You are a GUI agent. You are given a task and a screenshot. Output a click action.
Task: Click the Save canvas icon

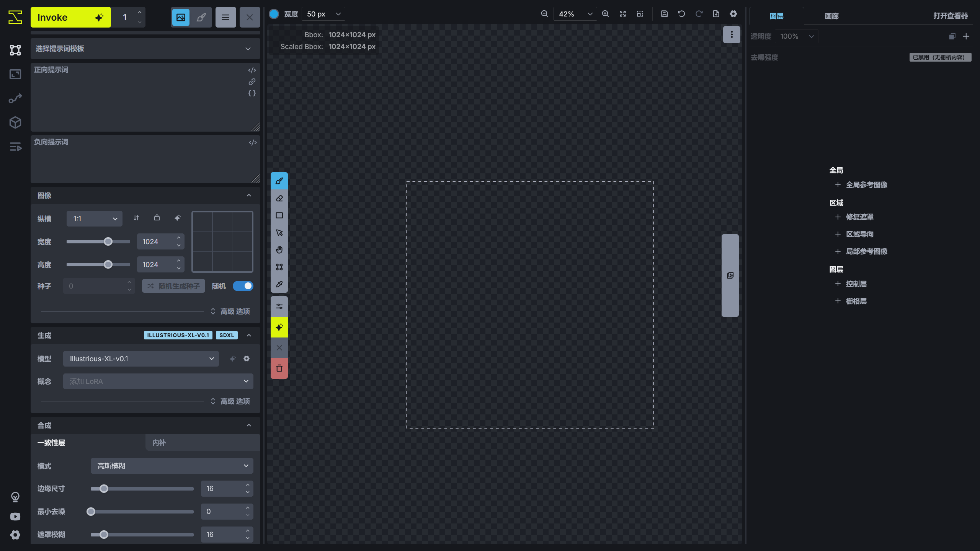(x=664, y=14)
